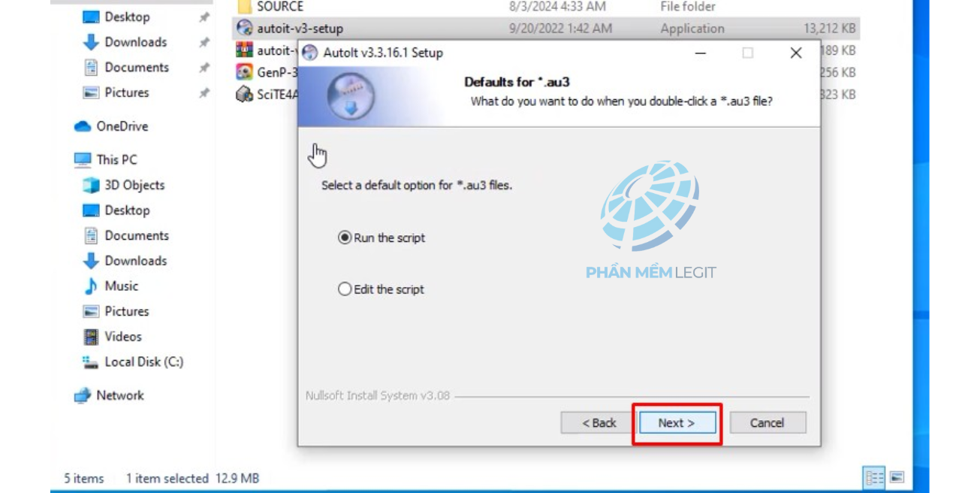Click the Music note icon
980x493 pixels.
coord(91,286)
